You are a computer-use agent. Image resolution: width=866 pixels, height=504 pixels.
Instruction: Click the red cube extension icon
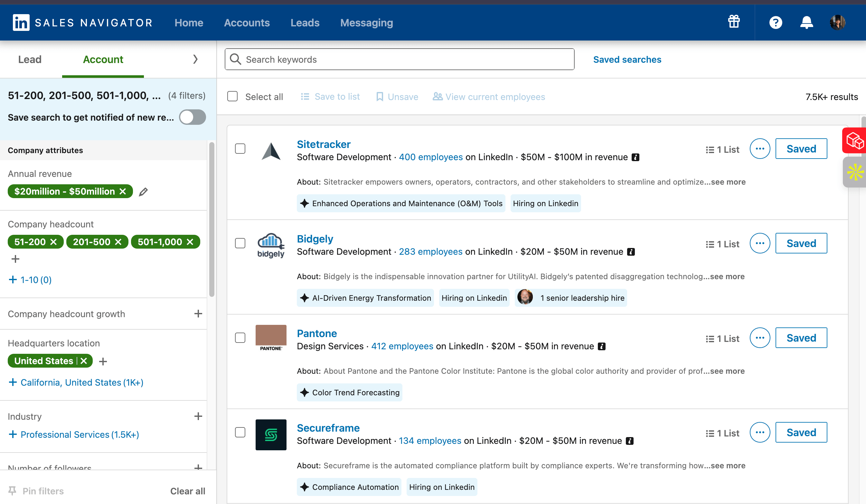(x=854, y=141)
